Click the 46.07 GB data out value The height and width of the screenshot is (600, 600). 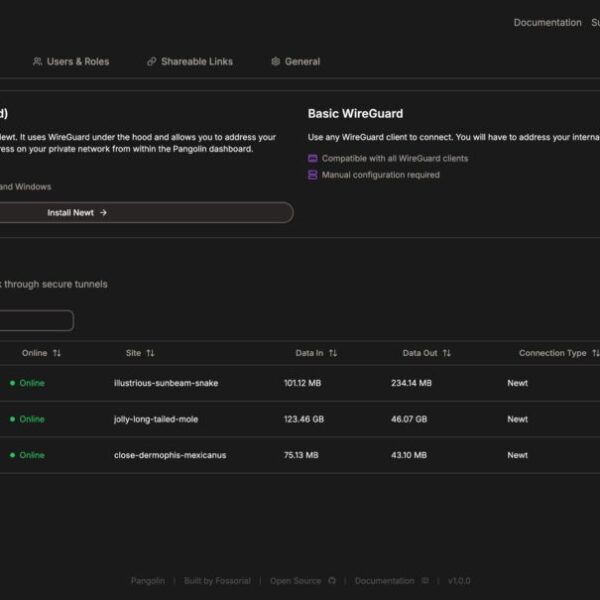tap(409, 419)
